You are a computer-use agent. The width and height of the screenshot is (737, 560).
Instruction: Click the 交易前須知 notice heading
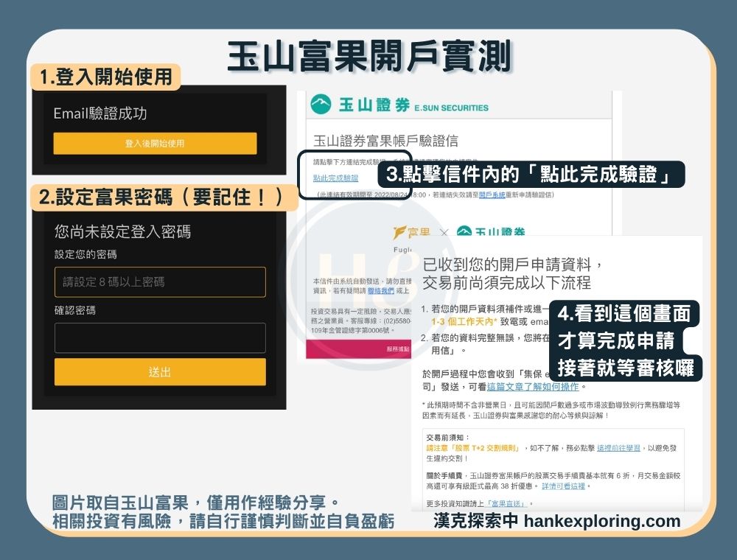tap(447, 438)
